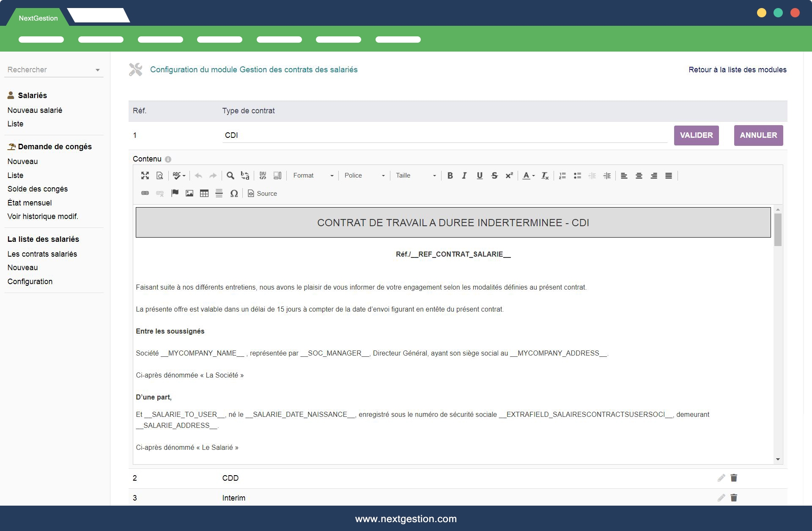
Task: Delete the CDD contract type
Action: click(734, 478)
